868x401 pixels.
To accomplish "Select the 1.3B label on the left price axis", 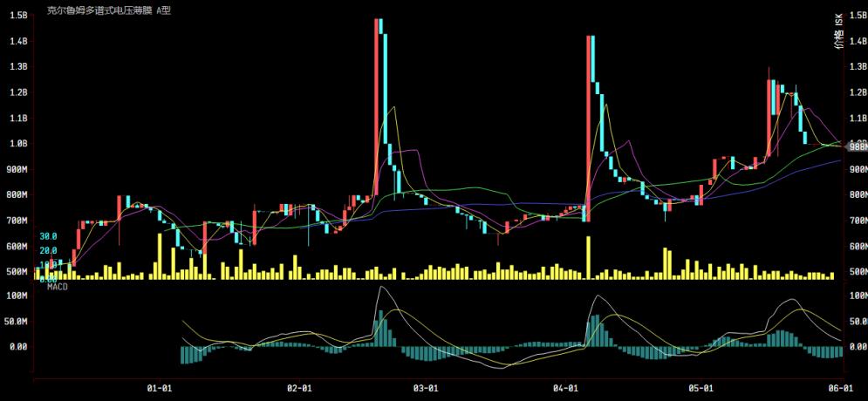I will pos(18,66).
